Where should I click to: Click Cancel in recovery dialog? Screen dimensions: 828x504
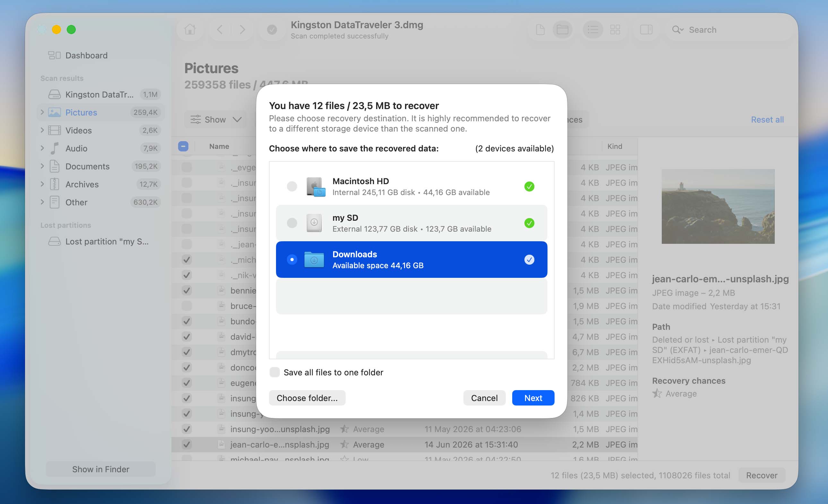coord(484,398)
